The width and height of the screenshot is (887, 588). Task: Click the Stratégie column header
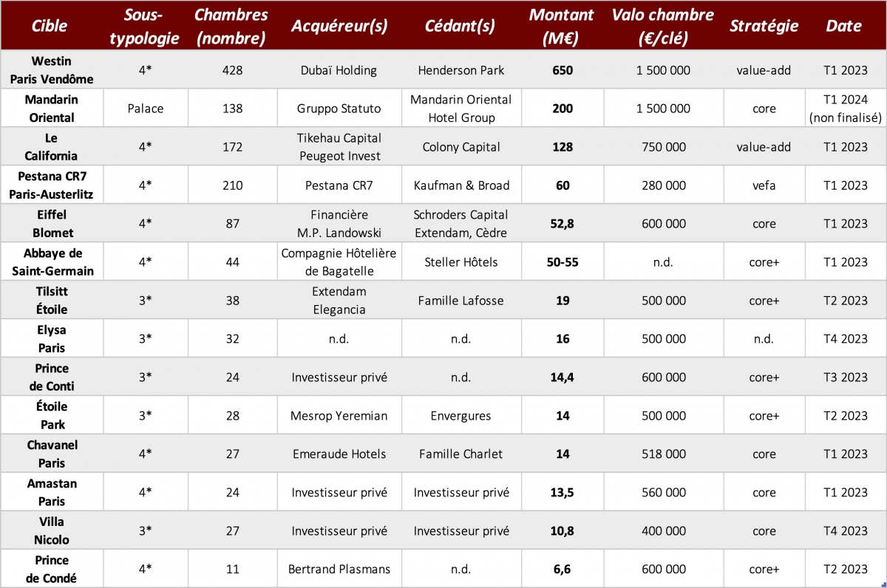[764, 26]
